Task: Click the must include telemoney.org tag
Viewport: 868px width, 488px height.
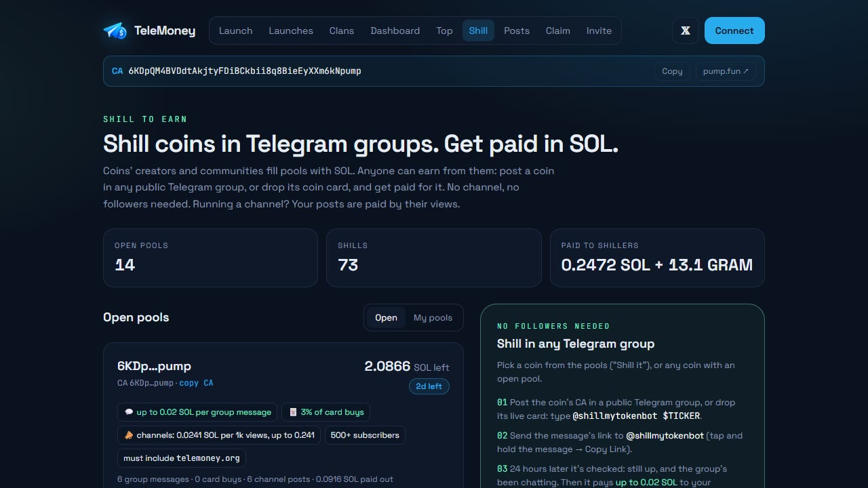Action: pos(182,458)
